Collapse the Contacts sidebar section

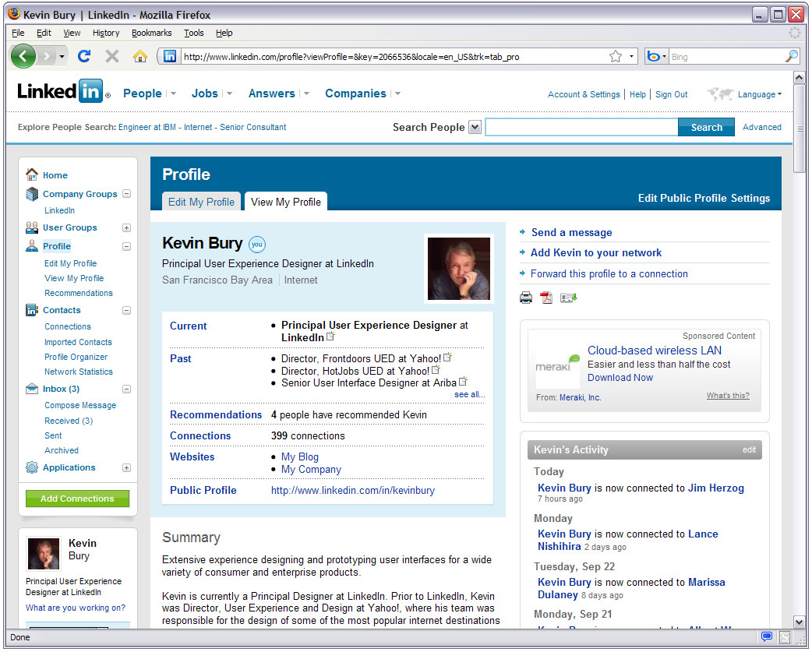tap(126, 311)
